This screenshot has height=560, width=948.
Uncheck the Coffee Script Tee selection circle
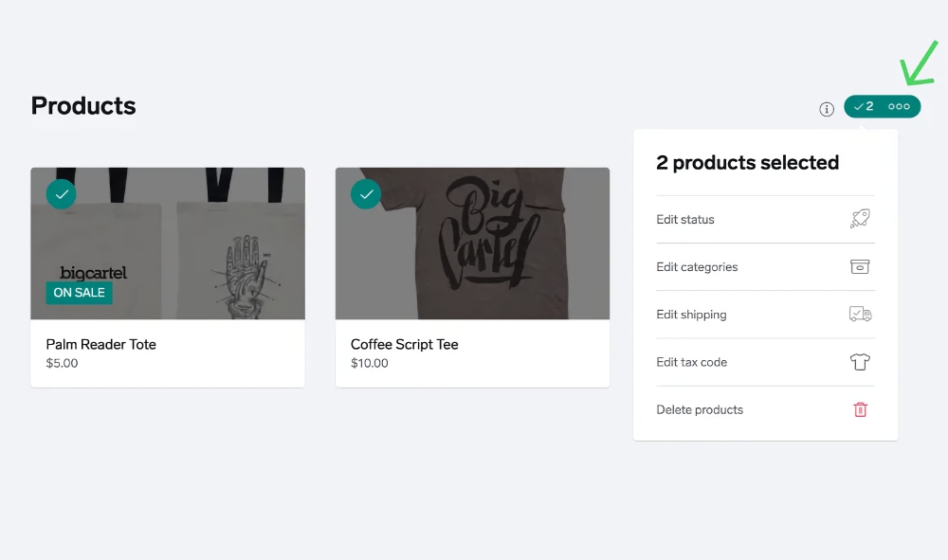coord(366,194)
